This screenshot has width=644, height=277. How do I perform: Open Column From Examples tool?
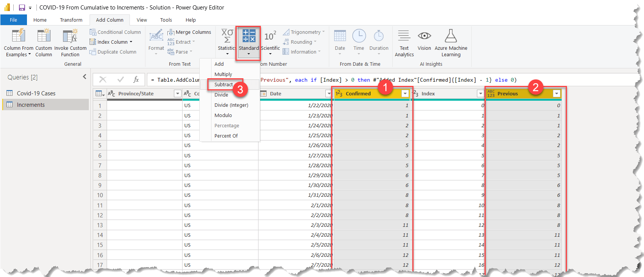[x=19, y=43]
